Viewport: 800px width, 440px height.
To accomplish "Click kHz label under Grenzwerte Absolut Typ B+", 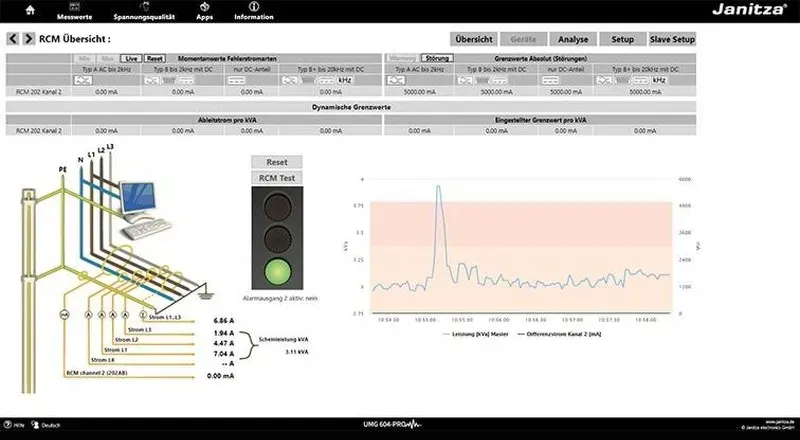I will (659, 80).
